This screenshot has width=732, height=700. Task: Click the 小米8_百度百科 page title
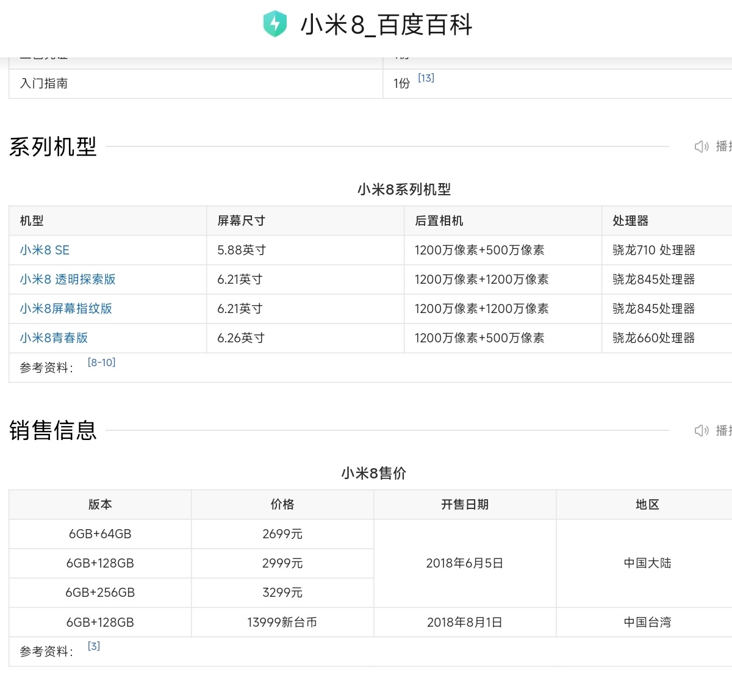pos(386,25)
